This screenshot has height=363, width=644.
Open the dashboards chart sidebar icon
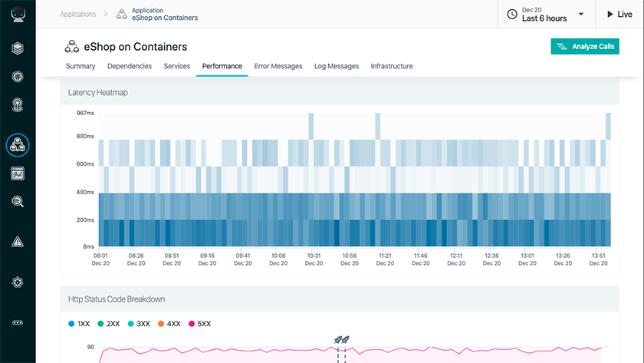click(x=18, y=173)
